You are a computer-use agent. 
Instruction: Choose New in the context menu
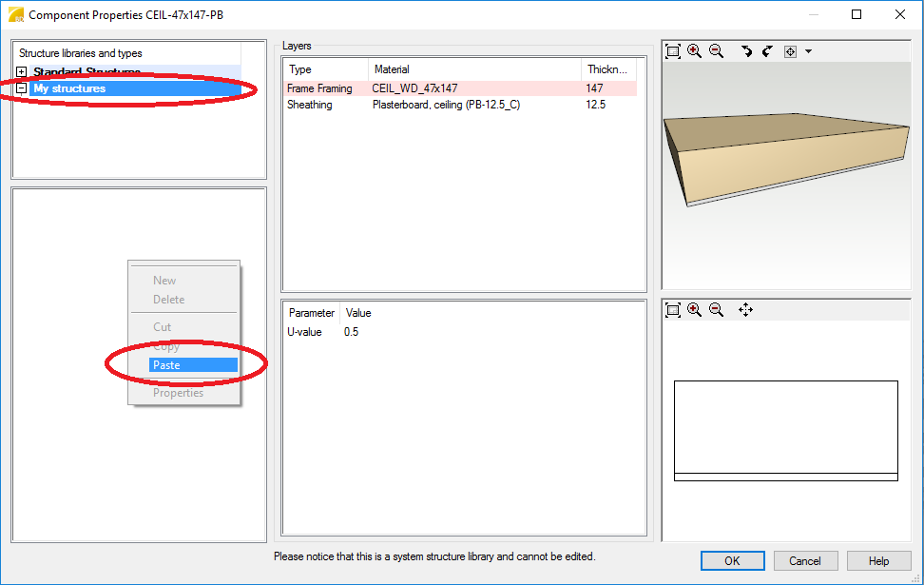pyautogui.click(x=164, y=281)
